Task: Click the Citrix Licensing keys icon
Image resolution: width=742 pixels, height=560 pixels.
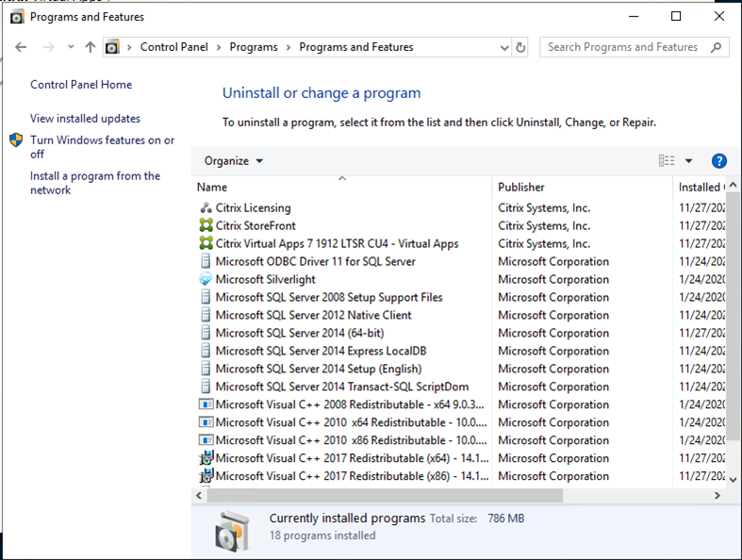Action: 206,207
